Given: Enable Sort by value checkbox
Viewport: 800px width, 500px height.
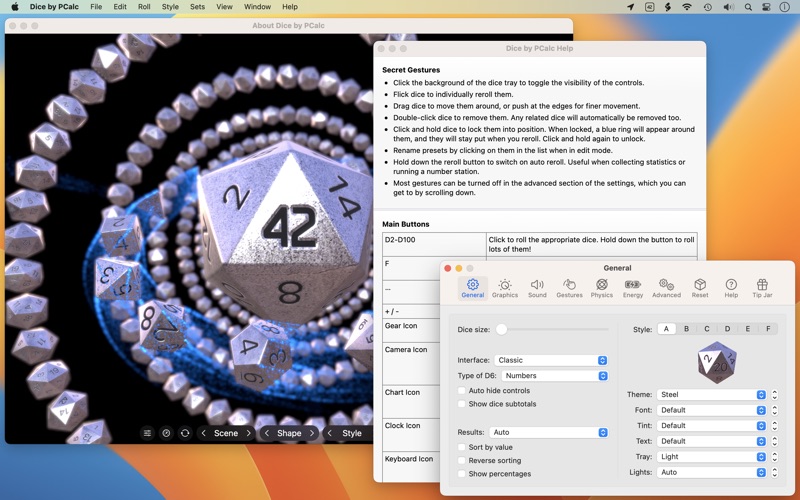Looking at the screenshot, I should (x=462, y=447).
